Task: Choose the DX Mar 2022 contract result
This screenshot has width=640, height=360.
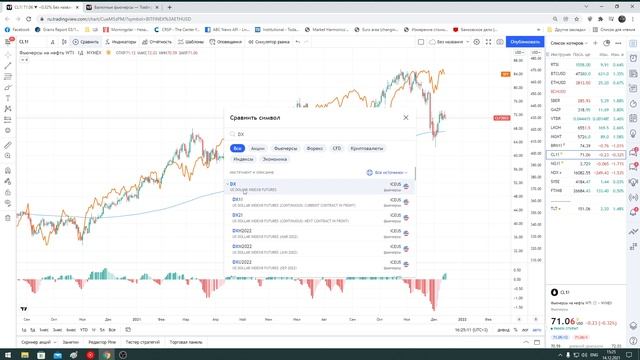Action: pos(320,233)
